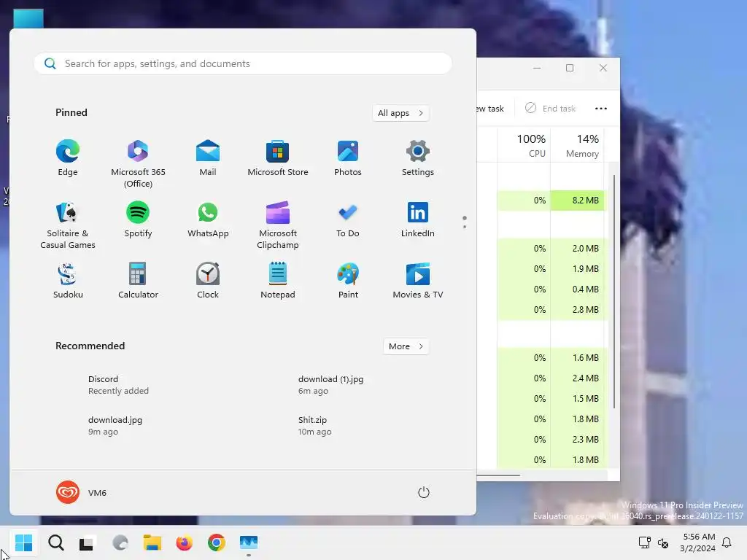Open the loading Edge icon on taskbar
Viewport: 747px width, 560px height.
coord(120,542)
